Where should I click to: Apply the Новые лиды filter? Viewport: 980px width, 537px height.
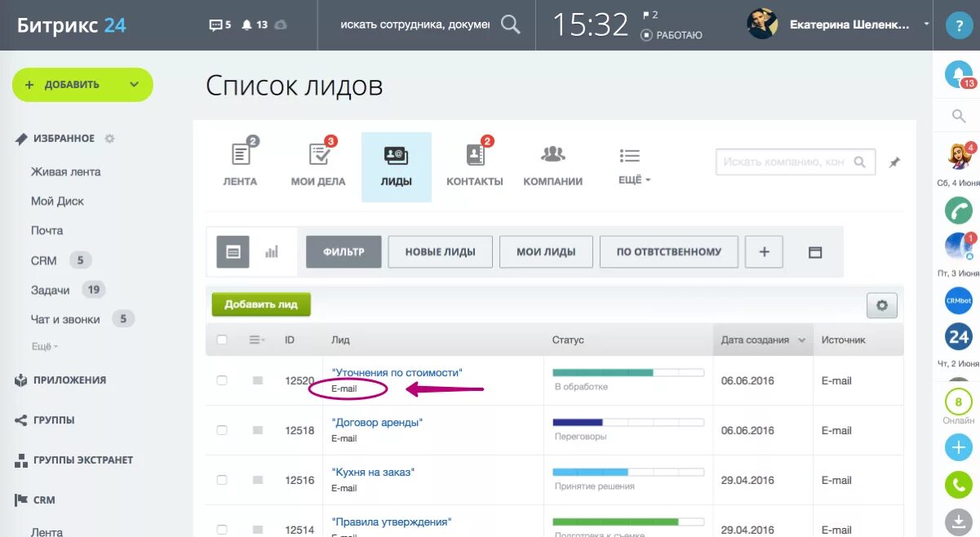click(x=441, y=252)
